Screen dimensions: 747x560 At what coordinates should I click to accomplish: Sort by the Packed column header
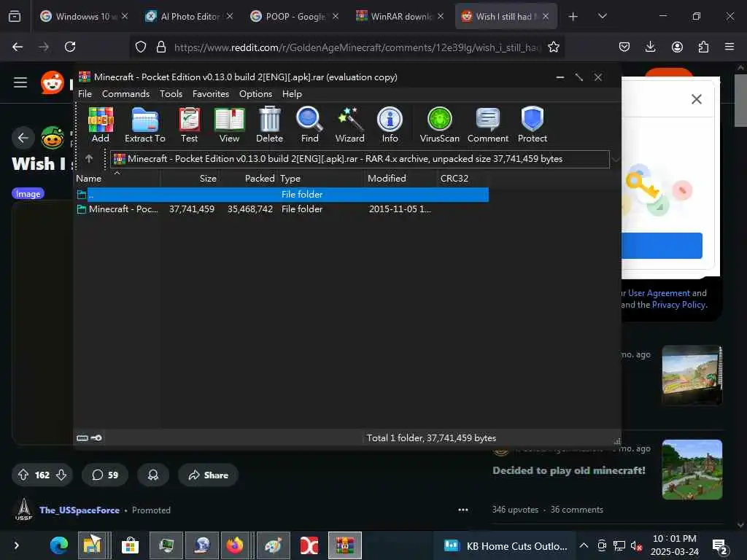click(248, 179)
